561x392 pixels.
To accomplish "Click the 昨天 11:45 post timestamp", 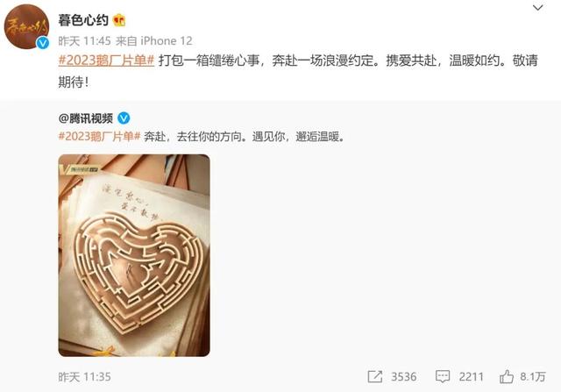I will pyautogui.click(x=84, y=41).
